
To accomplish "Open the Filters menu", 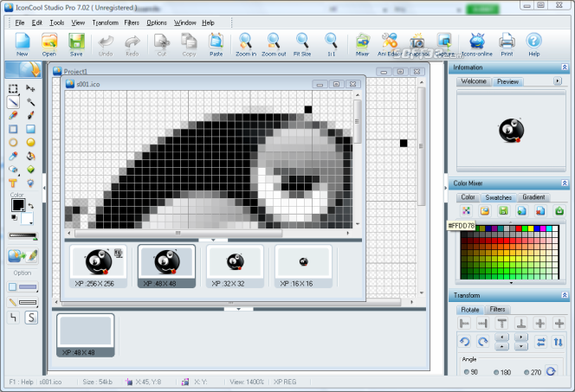I will click(x=132, y=22).
